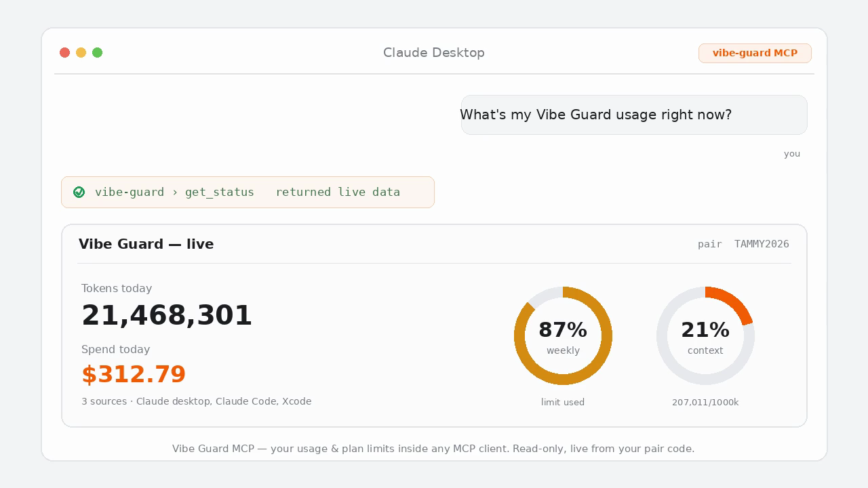Click the 'returned live data' status text
Screen dimensions: 868x488
(338, 192)
